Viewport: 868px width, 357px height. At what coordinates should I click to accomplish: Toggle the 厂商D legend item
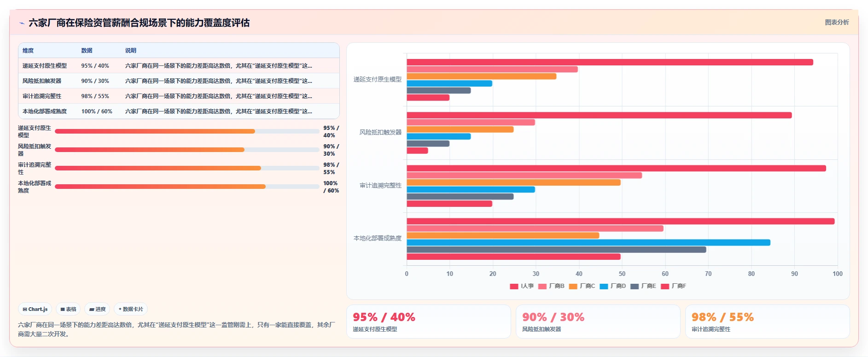(x=613, y=286)
